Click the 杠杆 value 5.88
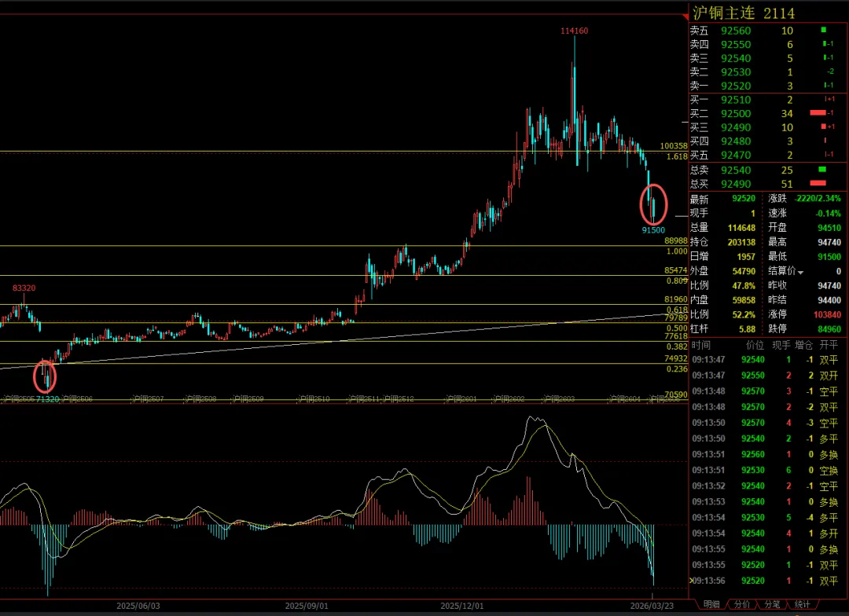The width and height of the screenshot is (849, 616). (x=748, y=328)
